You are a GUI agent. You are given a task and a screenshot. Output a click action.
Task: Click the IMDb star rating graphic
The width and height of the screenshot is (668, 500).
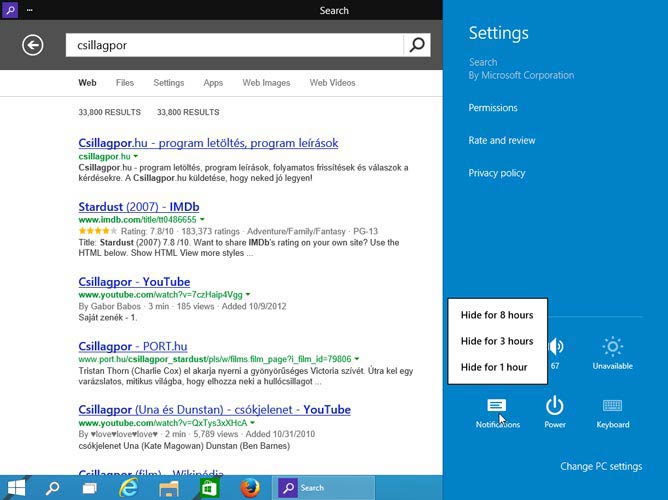[x=98, y=231]
